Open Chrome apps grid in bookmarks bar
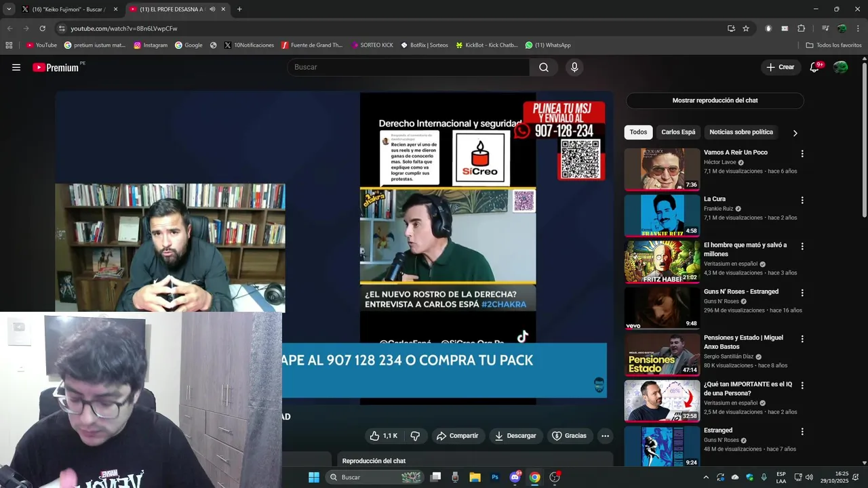Image resolution: width=868 pixels, height=488 pixels. 9,45
